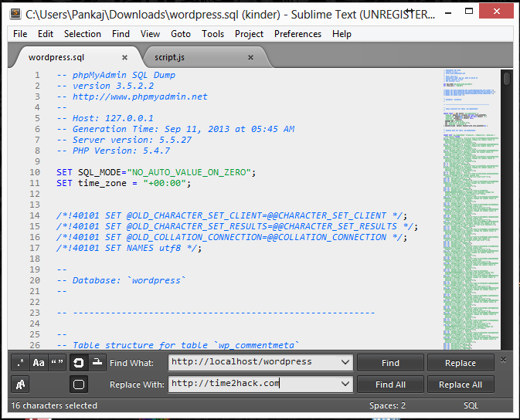Open the Project menu
The image size is (520, 420).
click(249, 34)
